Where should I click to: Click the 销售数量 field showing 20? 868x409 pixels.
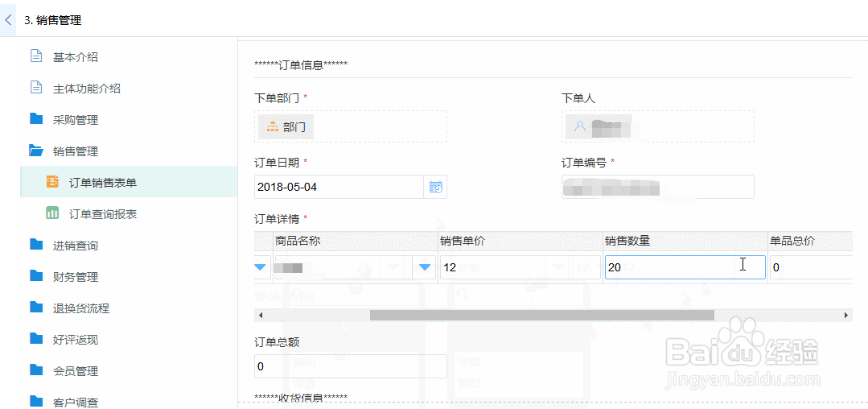(685, 267)
